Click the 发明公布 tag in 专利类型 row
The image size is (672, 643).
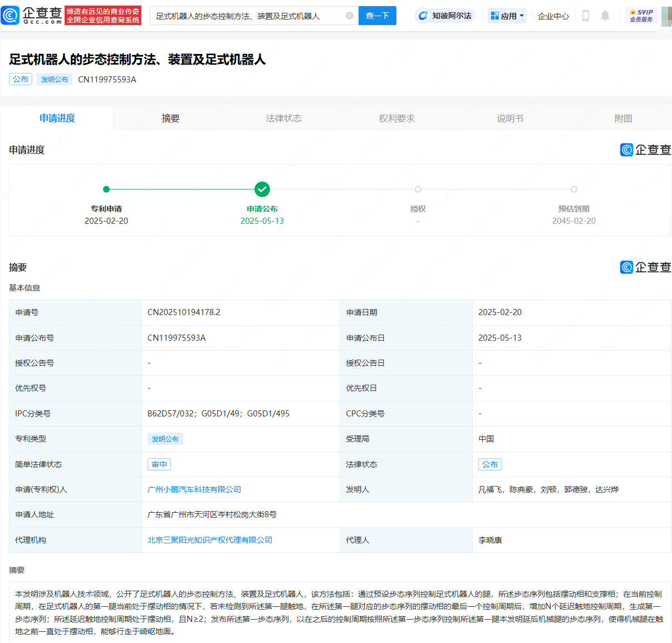(x=165, y=439)
